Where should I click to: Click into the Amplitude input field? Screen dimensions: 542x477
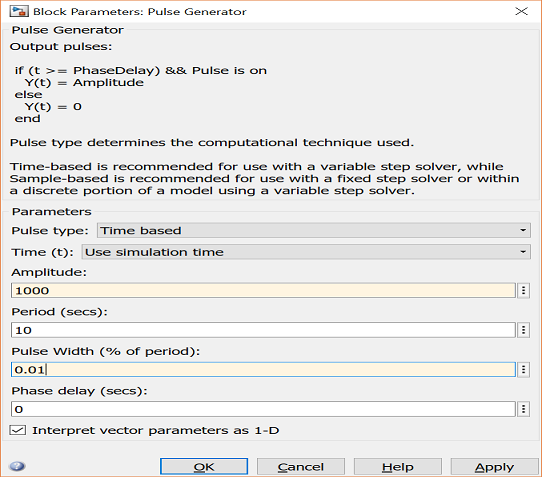tap(263, 290)
